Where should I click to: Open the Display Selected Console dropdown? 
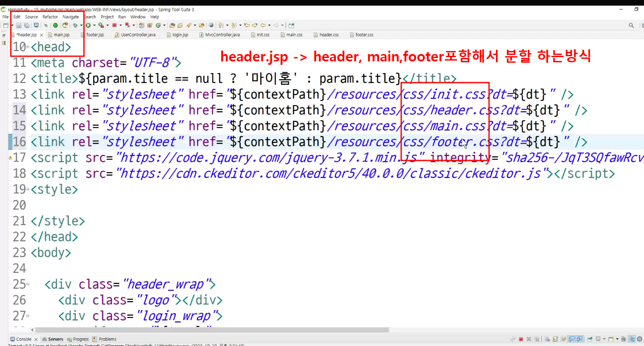point(604,339)
